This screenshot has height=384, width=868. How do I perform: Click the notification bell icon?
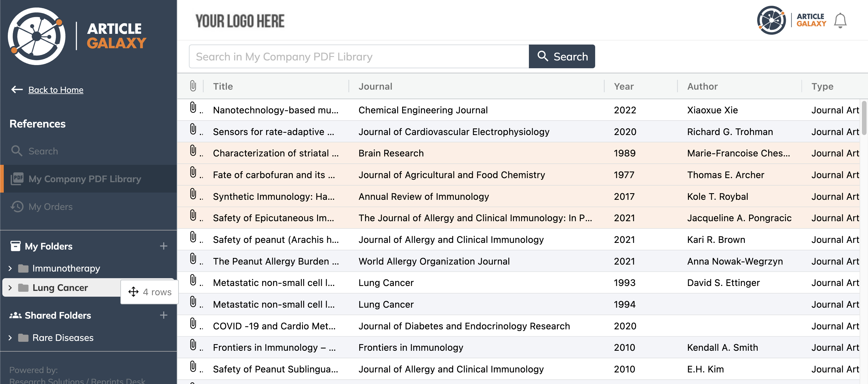[840, 21]
